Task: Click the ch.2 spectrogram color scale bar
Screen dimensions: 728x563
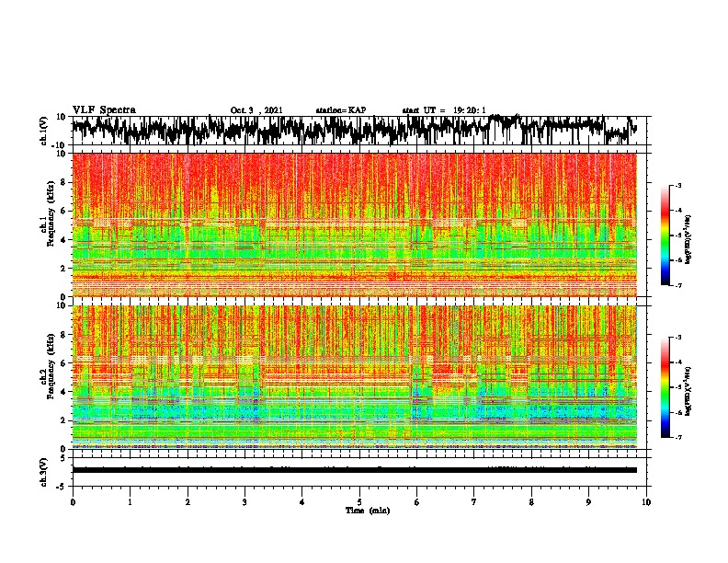Action: (665, 387)
